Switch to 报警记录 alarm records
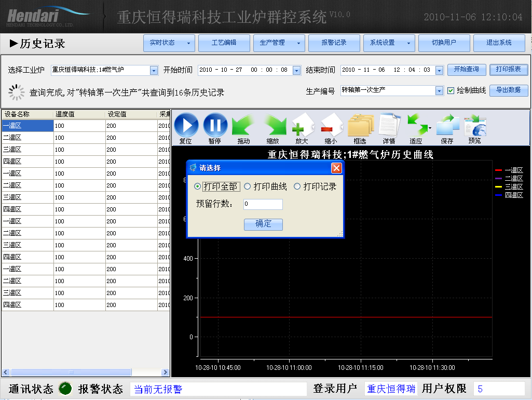 (x=334, y=43)
